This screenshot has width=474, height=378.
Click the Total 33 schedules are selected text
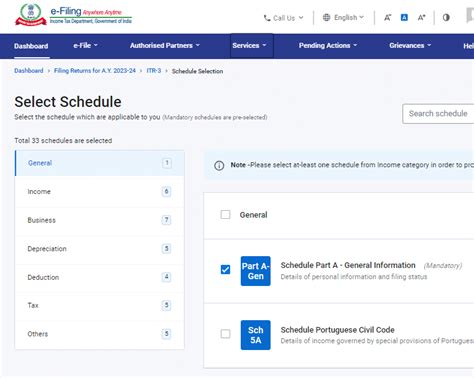pyautogui.click(x=63, y=141)
